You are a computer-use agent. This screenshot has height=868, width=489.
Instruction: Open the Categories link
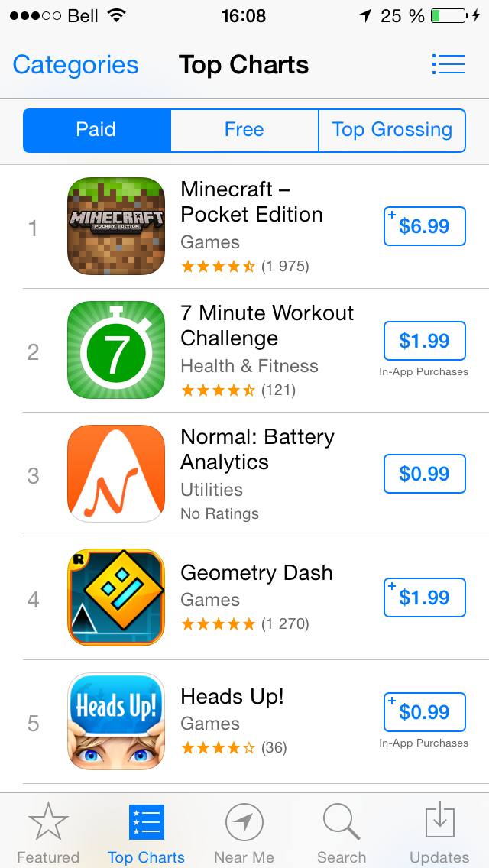(x=76, y=65)
